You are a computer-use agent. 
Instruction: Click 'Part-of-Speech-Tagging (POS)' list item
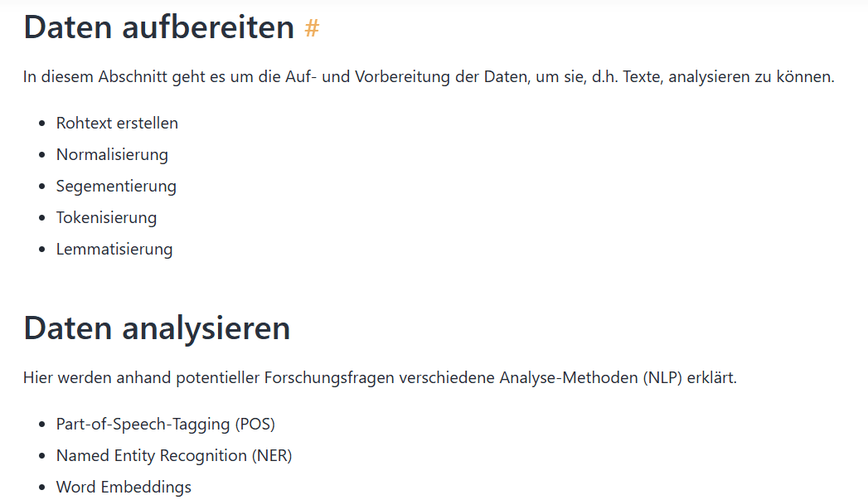166,425
